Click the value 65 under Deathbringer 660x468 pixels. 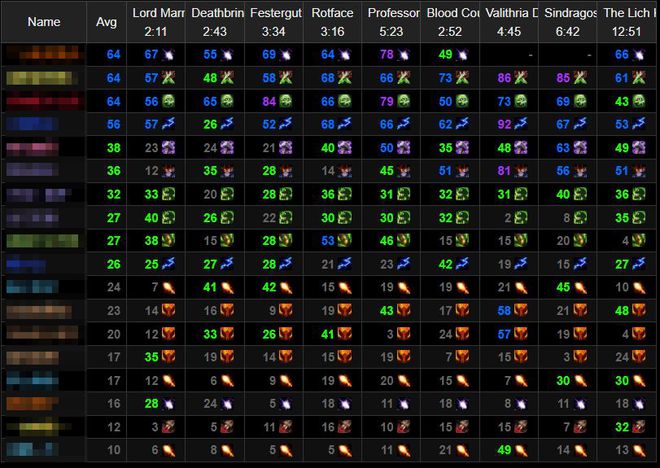click(x=210, y=101)
